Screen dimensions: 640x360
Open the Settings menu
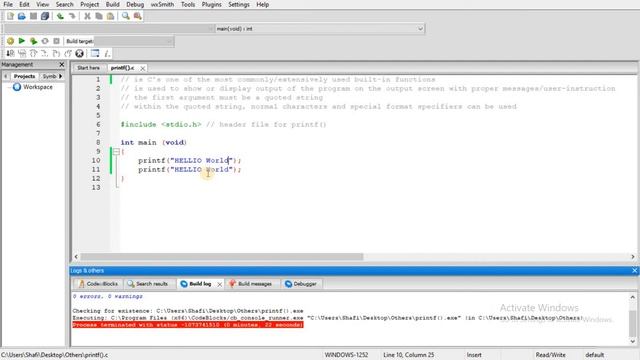click(239, 4)
